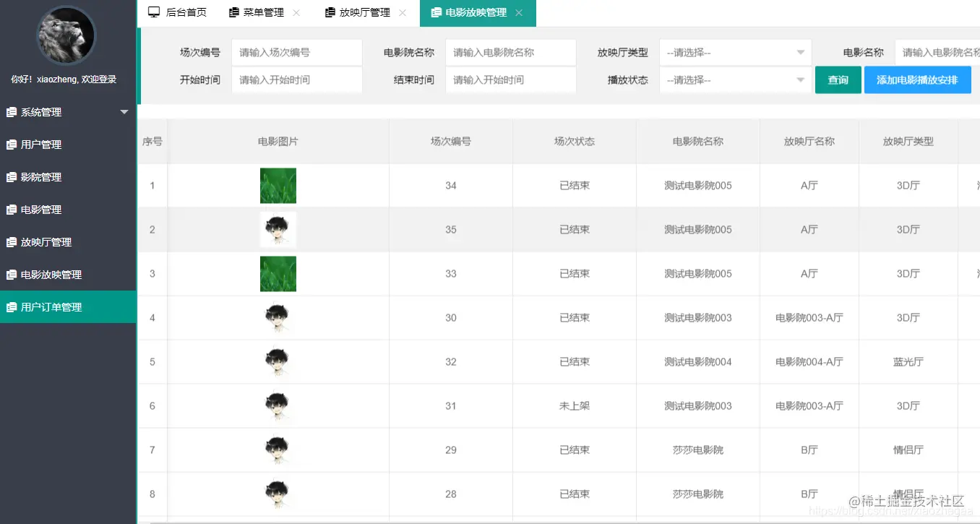Click the 添加电影播放安排 button

(x=918, y=80)
